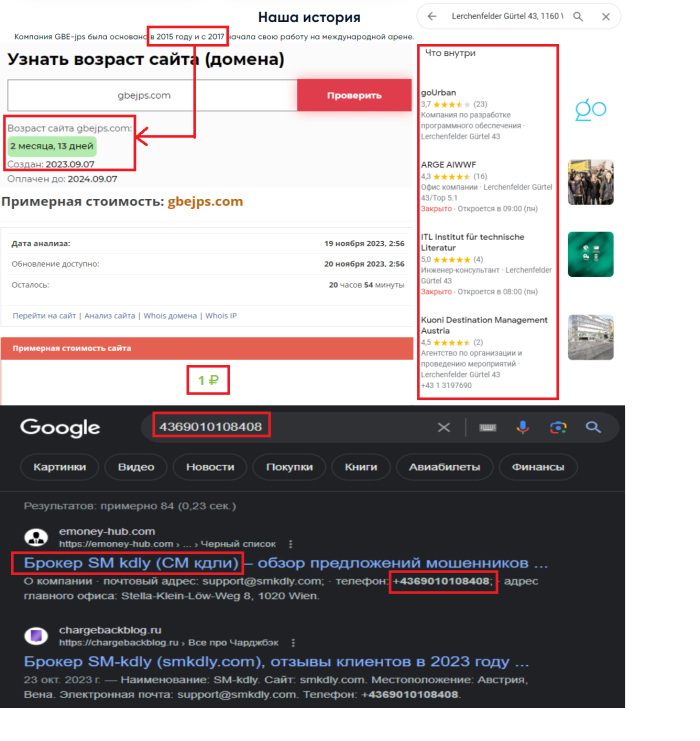This screenshot has height=741, width=700.
Task: Open Kuoni Destination Management Austria listing
Action: tap(484, 325)
